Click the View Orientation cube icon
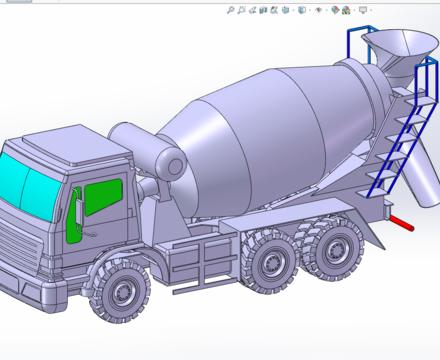The height and width of the screenshot is (360, 440). 285,10
